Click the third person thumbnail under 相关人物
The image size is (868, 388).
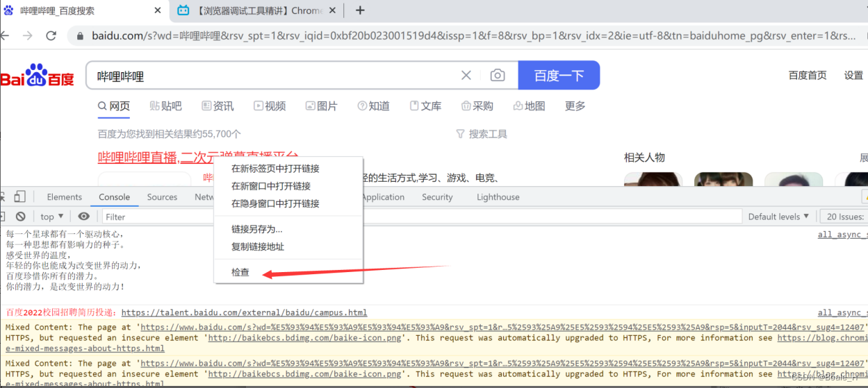(x=794, y=179)
